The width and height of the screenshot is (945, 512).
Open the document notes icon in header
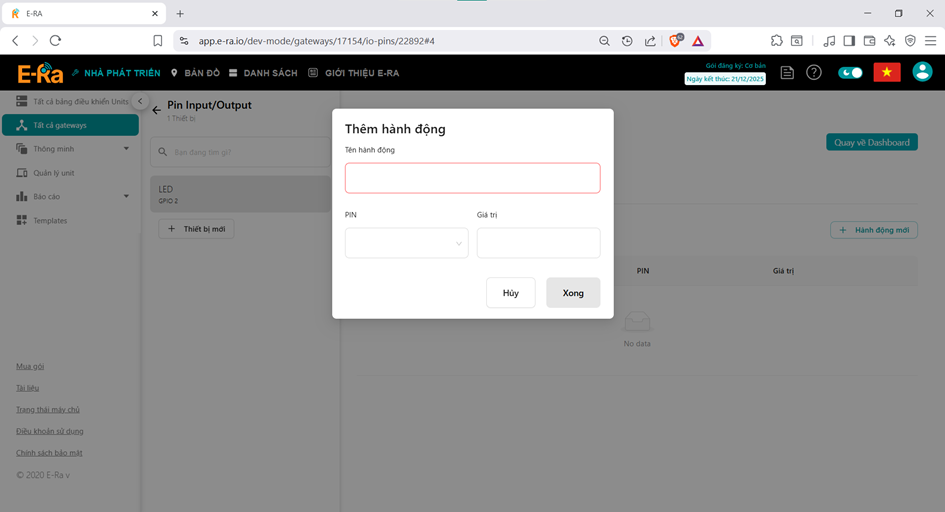(788, 73)
